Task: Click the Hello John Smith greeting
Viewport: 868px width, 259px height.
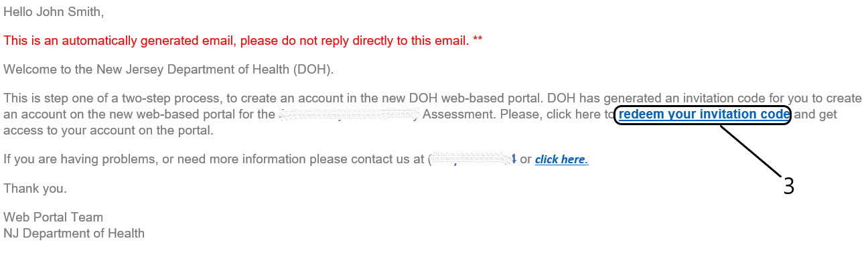Action: pyautogui.click(x=54, y=13)
